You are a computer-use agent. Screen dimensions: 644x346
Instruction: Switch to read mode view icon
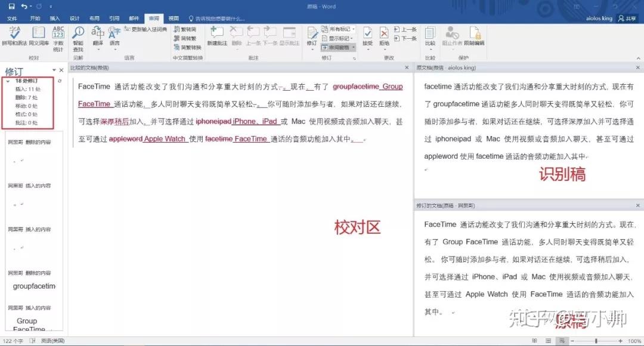[x=534, y=341]
